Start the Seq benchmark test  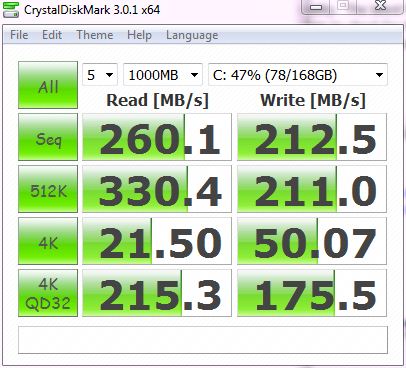coord(48,137)
